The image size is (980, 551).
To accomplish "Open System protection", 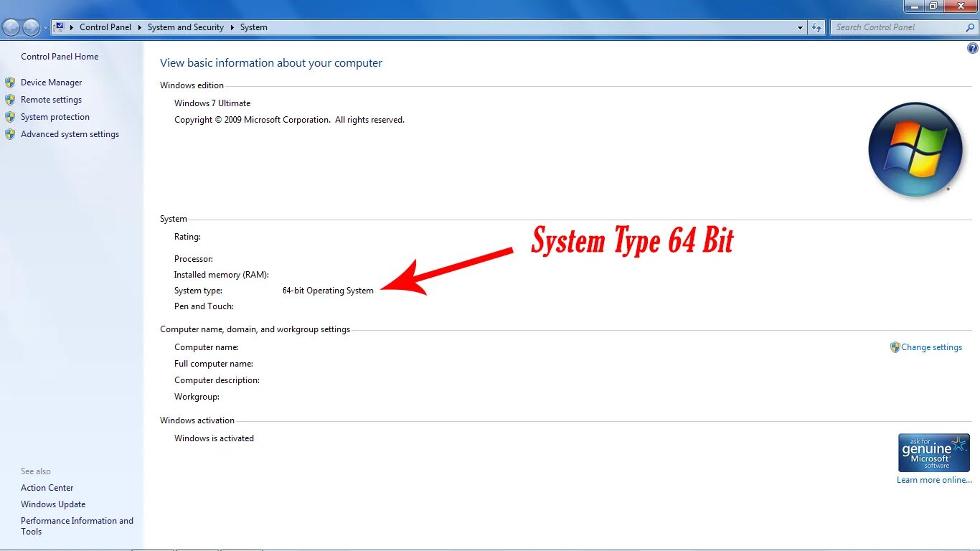I will 55,117.
